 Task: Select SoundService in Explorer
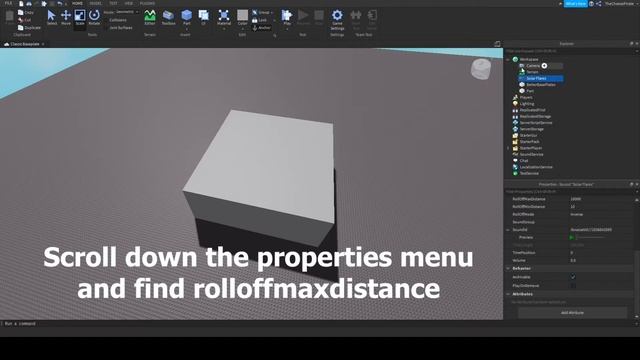point(528,154)
